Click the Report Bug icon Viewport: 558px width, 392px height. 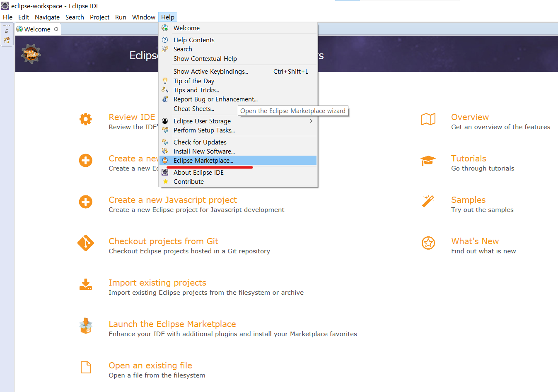(x=165, y=99)
